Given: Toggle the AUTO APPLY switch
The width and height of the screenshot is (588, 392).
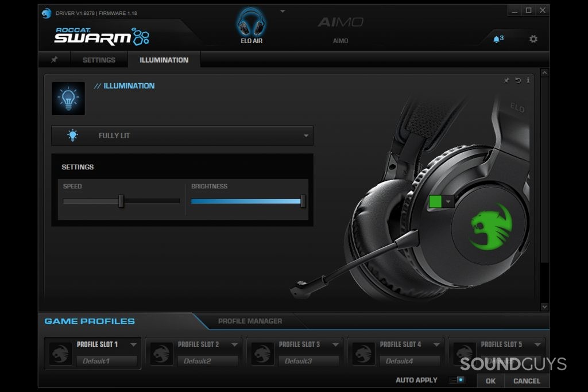Looking at the screenshot, I should click(458, 380).
